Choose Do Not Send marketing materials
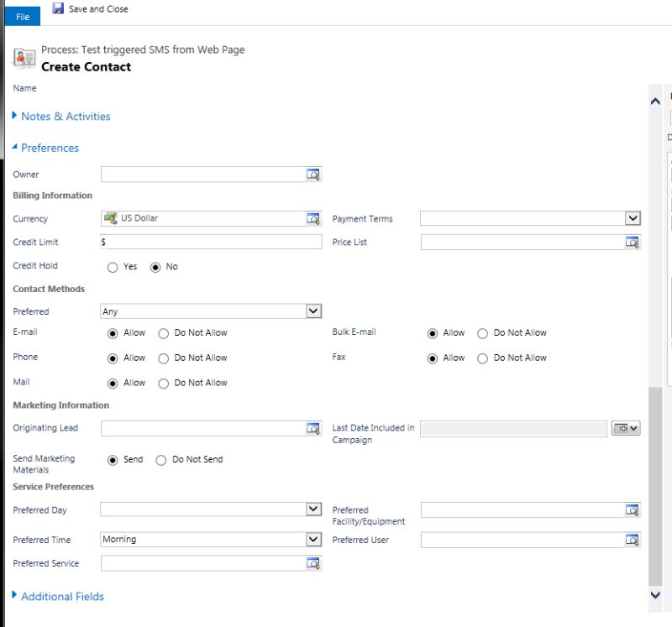Viewport: 672px width, 627px height. (161, 460)
